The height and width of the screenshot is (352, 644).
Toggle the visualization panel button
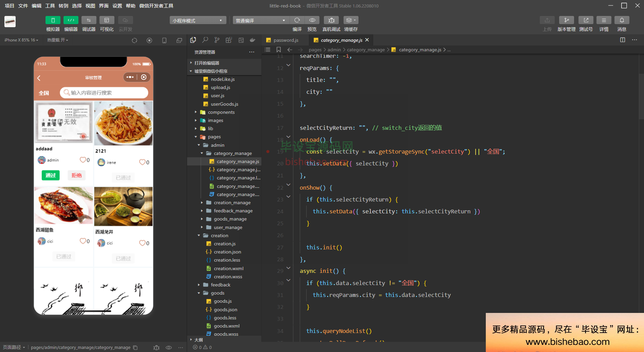click(107, 20)
